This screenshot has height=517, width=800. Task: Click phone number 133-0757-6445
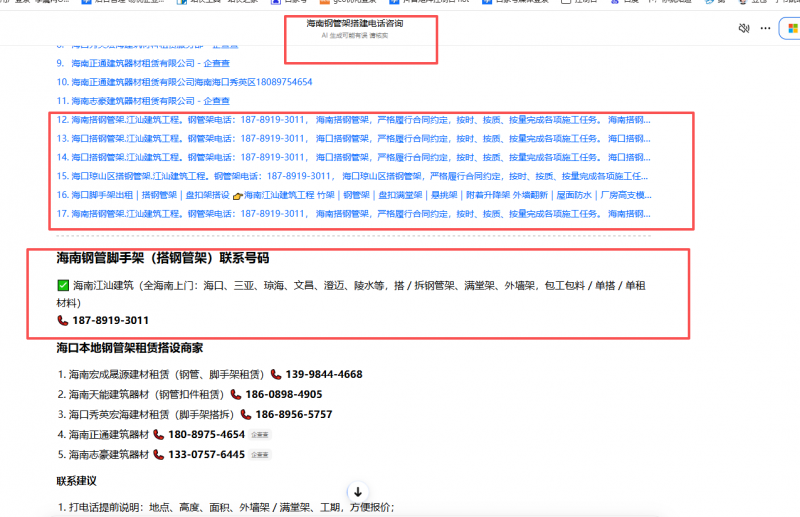tap(207, 455)
